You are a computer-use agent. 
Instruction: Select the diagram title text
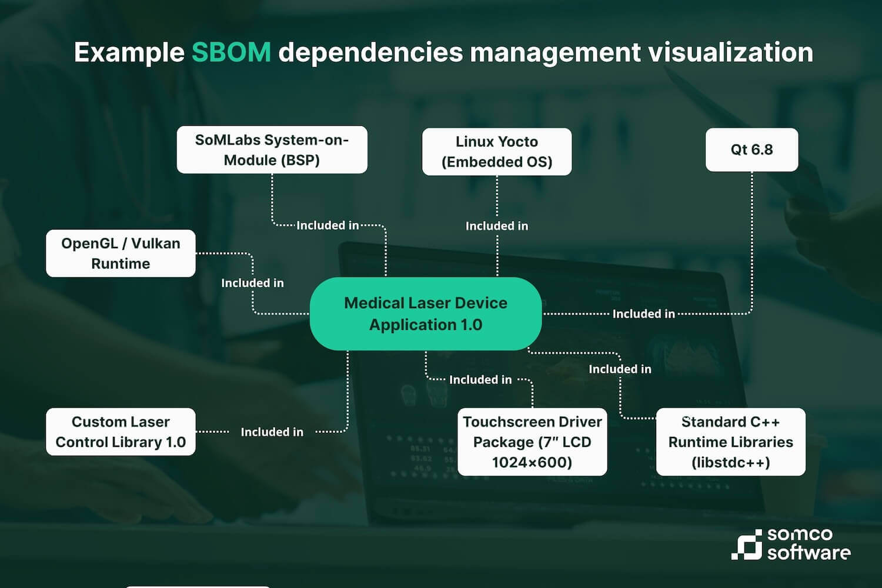click(443, 53)
